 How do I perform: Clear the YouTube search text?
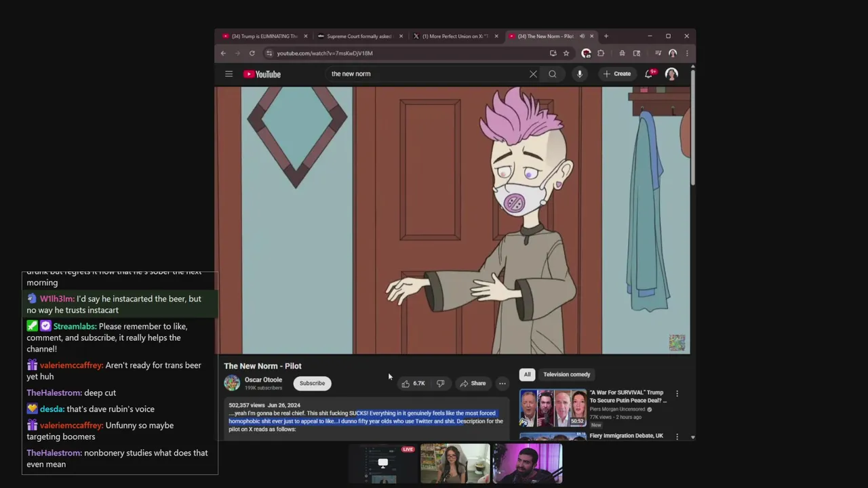click(533, 74)
